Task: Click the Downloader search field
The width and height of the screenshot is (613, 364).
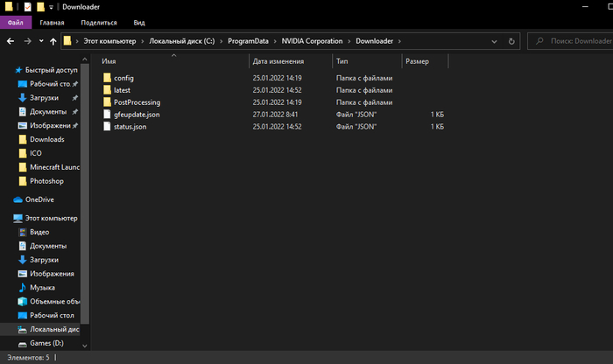Action: [x=574, y=41]
